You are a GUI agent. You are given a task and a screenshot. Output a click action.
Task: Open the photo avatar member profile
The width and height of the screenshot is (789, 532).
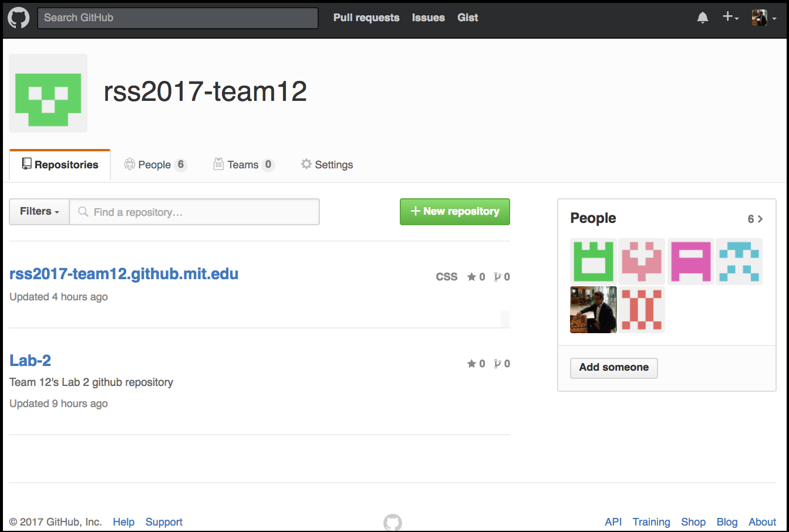(x=594, y=310)
